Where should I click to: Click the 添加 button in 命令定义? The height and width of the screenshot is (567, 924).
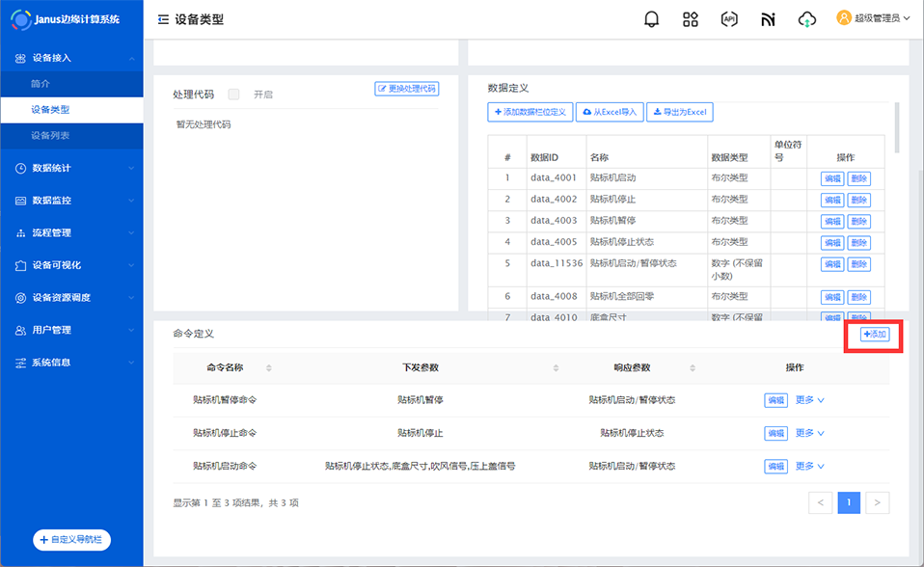[x=874, y=334]
